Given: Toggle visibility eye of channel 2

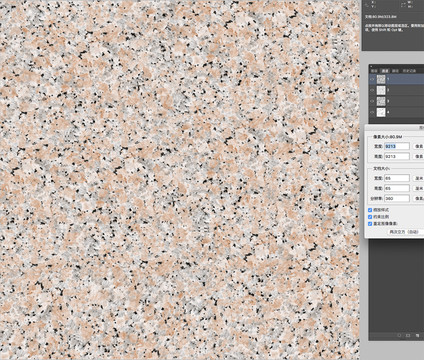Looking at the screenshot, I should pyautogui.click(x=372, y=90).
